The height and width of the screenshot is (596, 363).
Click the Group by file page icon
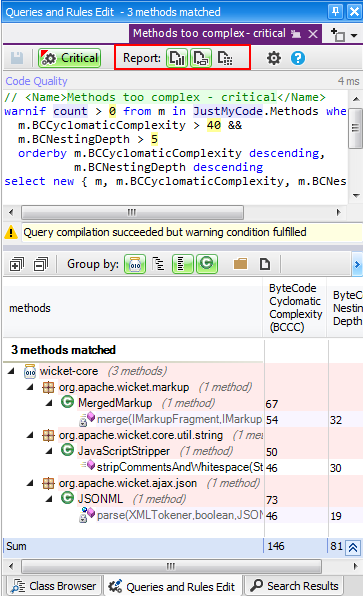coord(265,264)
